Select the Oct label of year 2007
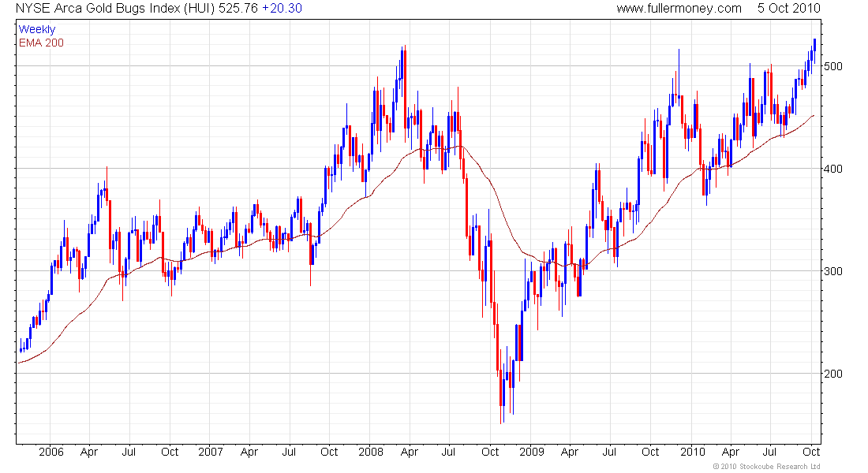The image size is (868, 473). pyautogui.click(x=329, y=452)
